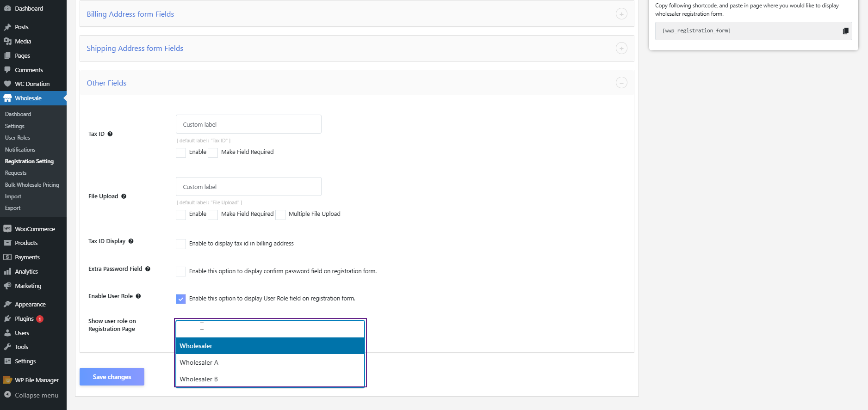This screenshot has height=410, width=868.
Task: Select Wholesaler A option in dropdown
Action: tap(270, 362)
